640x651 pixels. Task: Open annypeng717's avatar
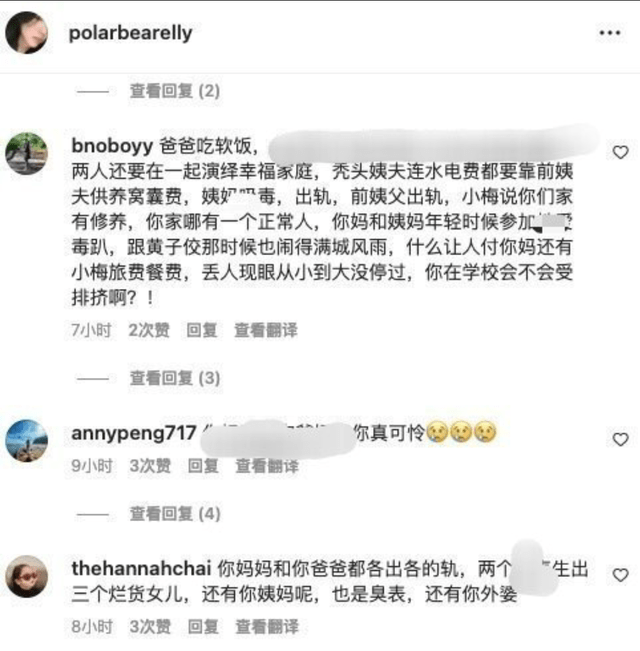coord(27,441)
